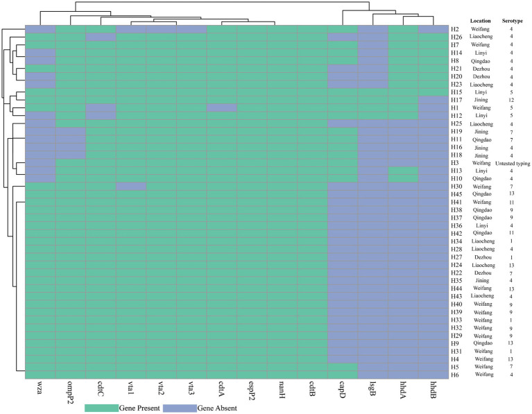Click the blue vta1 cell in row H30

(x=131, y=187)
